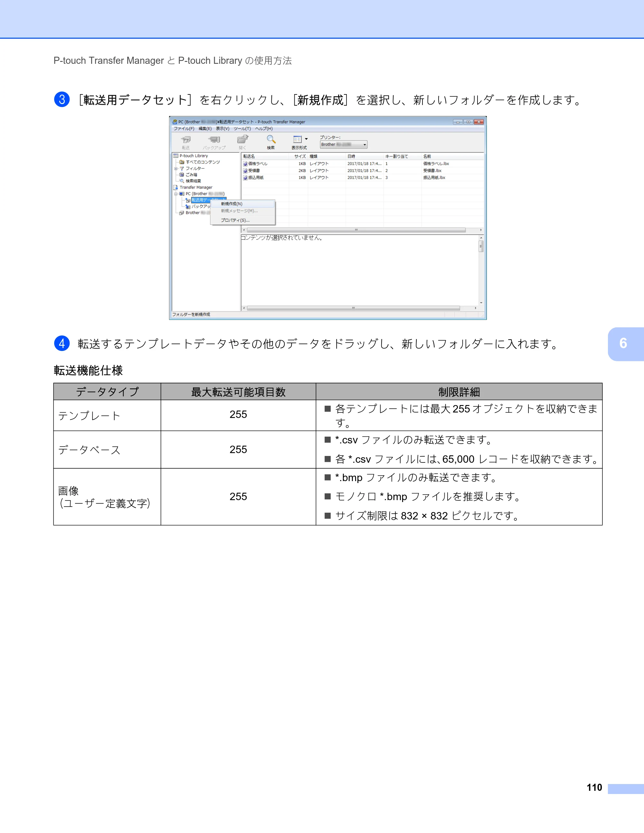Open the ヘルプ(H) menu
This screenshot has width=644, height=833.
coord(264,129)
